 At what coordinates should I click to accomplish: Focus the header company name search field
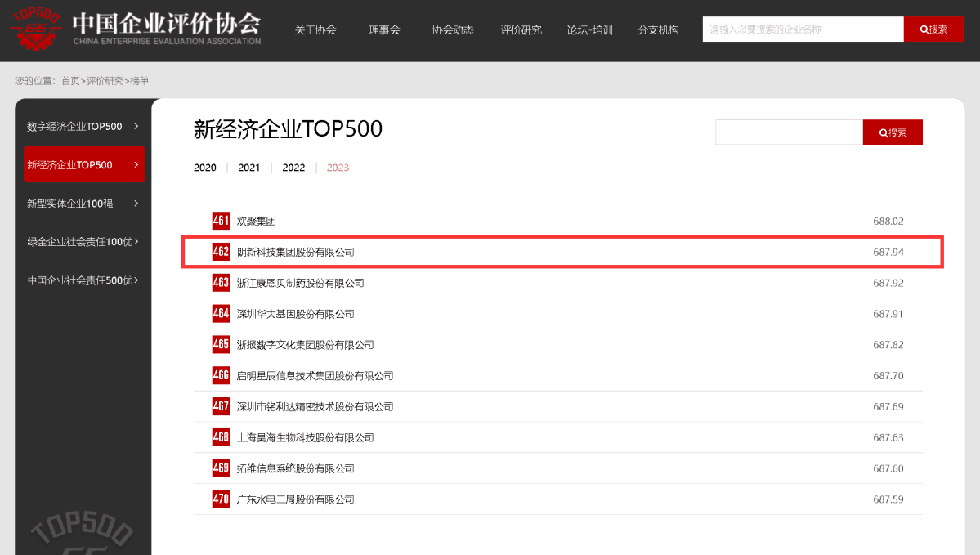click(803, 29)
